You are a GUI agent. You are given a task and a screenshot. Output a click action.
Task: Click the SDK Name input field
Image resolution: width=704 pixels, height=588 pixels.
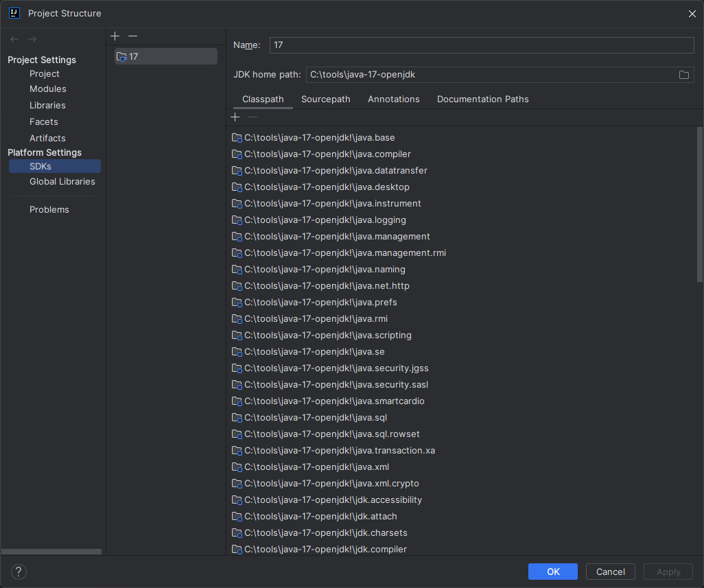(x=482, y=45)
